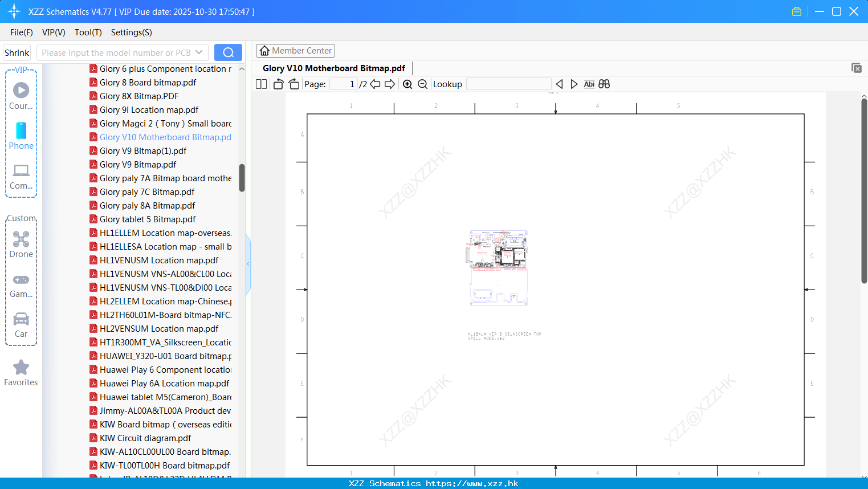Open Favorites star

21,373
